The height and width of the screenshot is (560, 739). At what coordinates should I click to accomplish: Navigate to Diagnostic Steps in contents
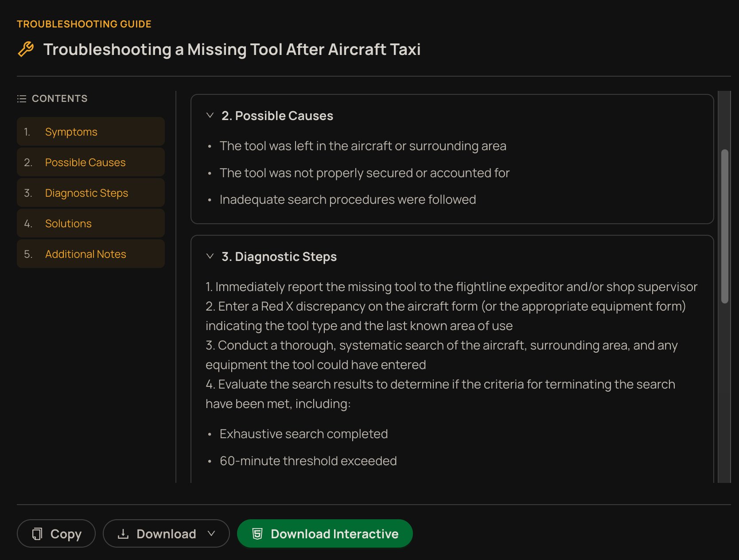(91, 193)
